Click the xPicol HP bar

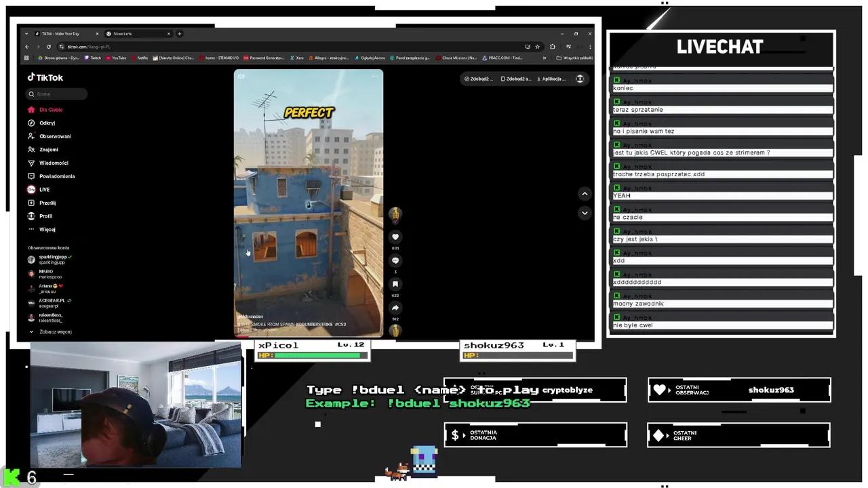click(x=313, y=355)
